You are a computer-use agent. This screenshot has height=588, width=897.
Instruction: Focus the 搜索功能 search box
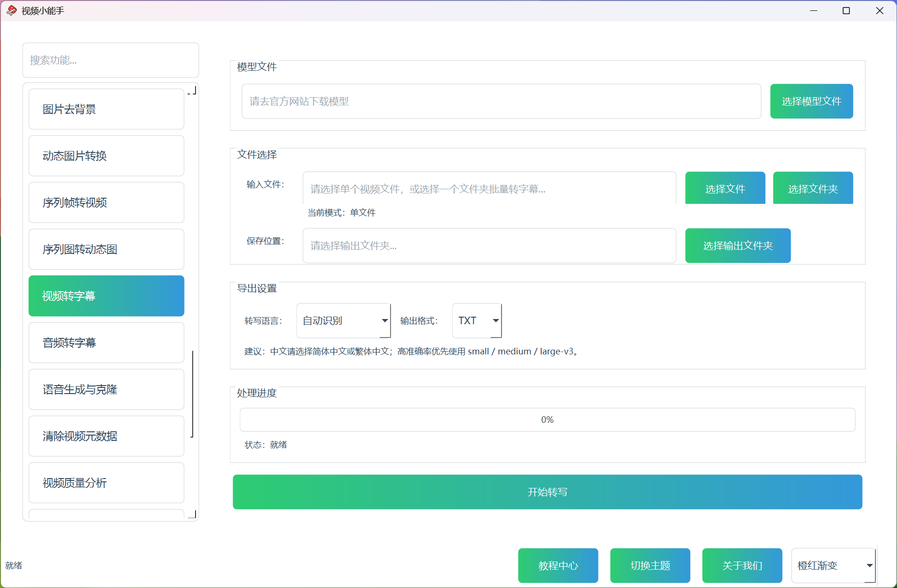110,60
